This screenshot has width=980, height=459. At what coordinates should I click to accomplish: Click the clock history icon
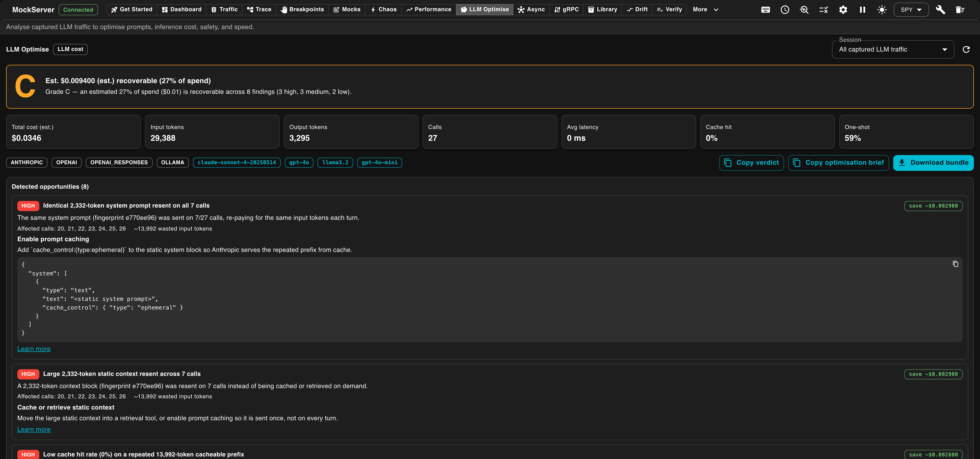click(785, 9)
